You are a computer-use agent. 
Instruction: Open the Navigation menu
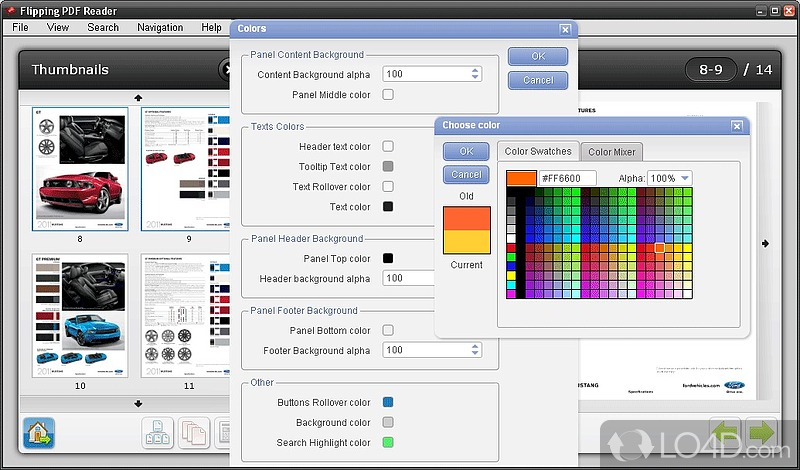160,28
